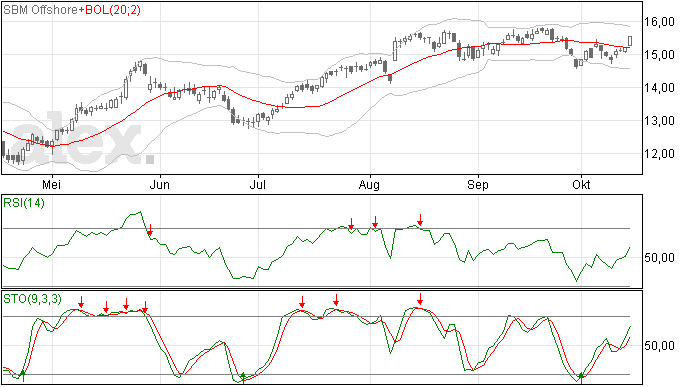This screenshot has height=387, width=690.
Task: Click the Mei month label
Action: [51, 185]
